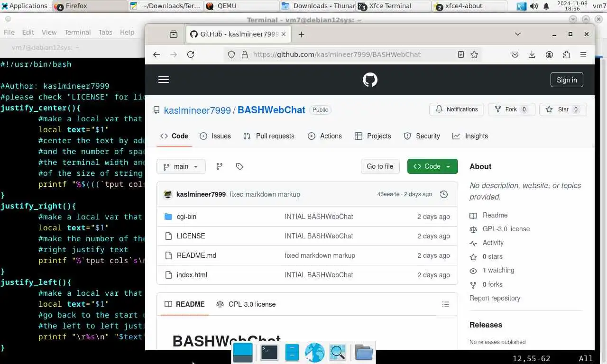
Task: Click the Sign in button
Action: 567,80
